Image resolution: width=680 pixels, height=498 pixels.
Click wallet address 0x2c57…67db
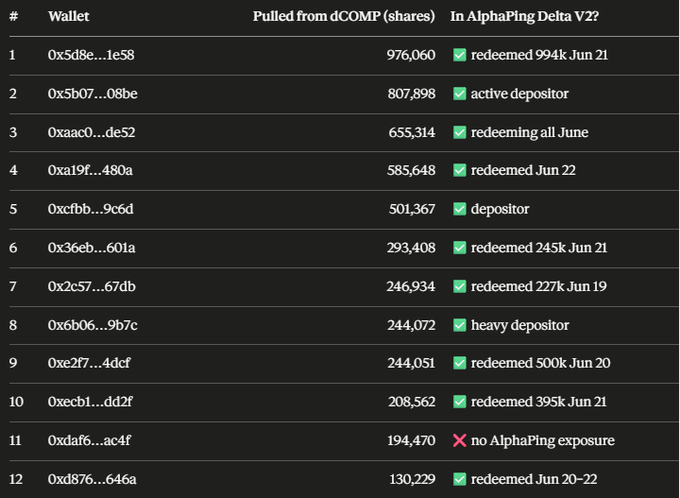(92, 286)
